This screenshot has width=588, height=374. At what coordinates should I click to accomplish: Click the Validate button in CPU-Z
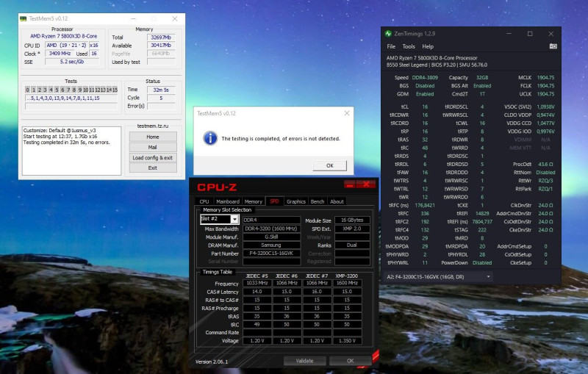point(304,361)
